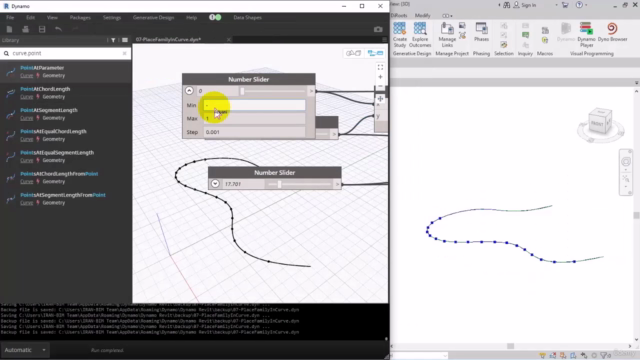Open the Dynamo Help menu

191,18
